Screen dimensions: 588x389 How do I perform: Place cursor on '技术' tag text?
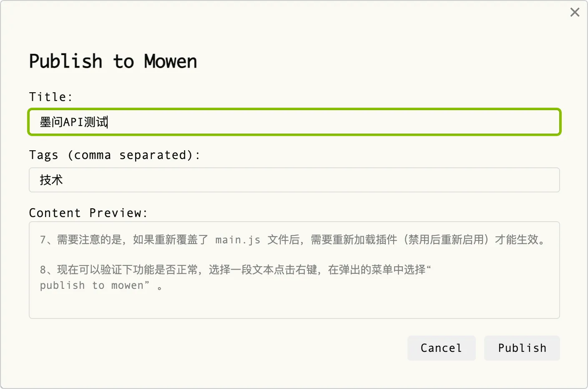(51, 180)
